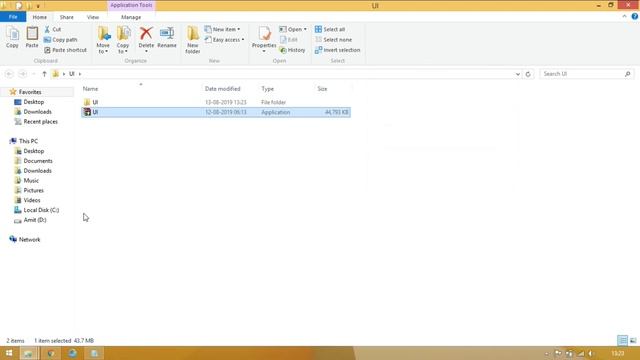This screenshot has height=360, width=640.
Task: Open the File menu tab
Action: (13, 17)
